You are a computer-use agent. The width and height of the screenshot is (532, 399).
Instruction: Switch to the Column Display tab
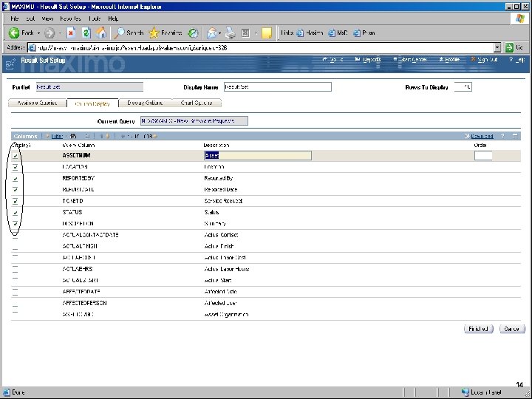(x=92, y=103)
